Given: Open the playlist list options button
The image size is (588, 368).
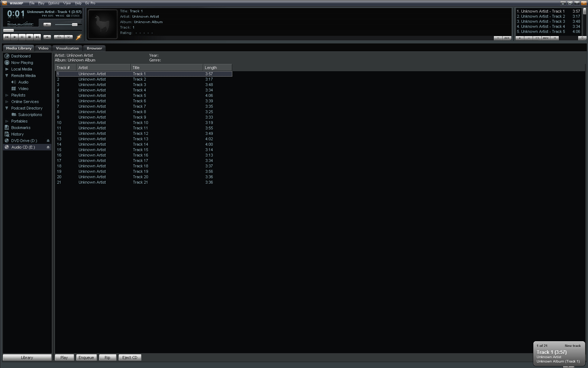Looking at the screenshot, I should click(x=555, y=38).
